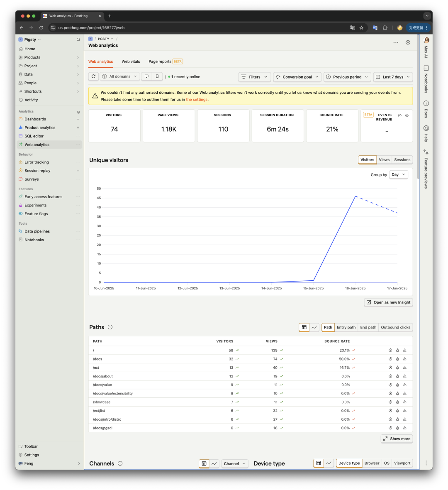The width and height of the screenshot is (448, 490).
Task: Open Web analytics settings gear icon
Action: point(408,42)
